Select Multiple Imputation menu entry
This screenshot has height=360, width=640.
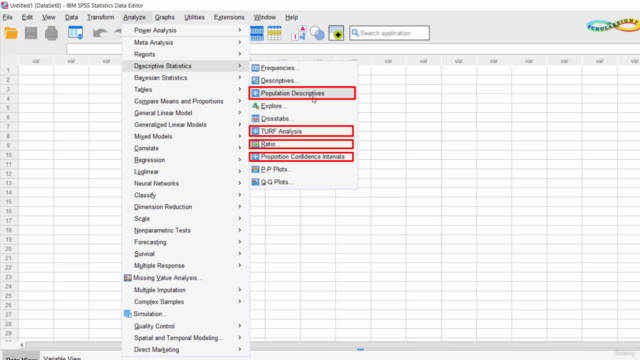pos(186,290)
